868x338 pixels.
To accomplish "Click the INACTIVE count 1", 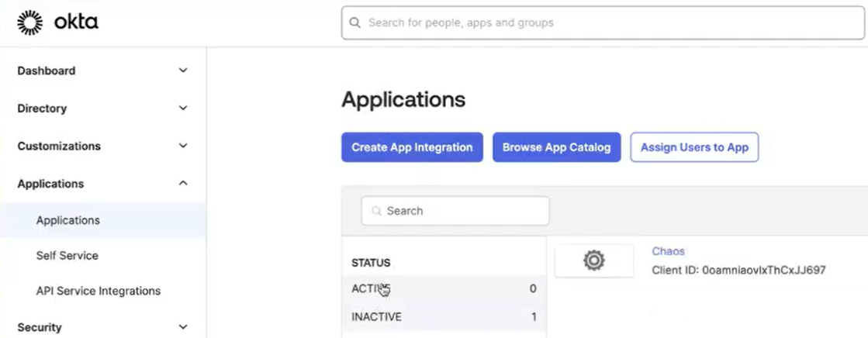I will click(x=534, y=317).
